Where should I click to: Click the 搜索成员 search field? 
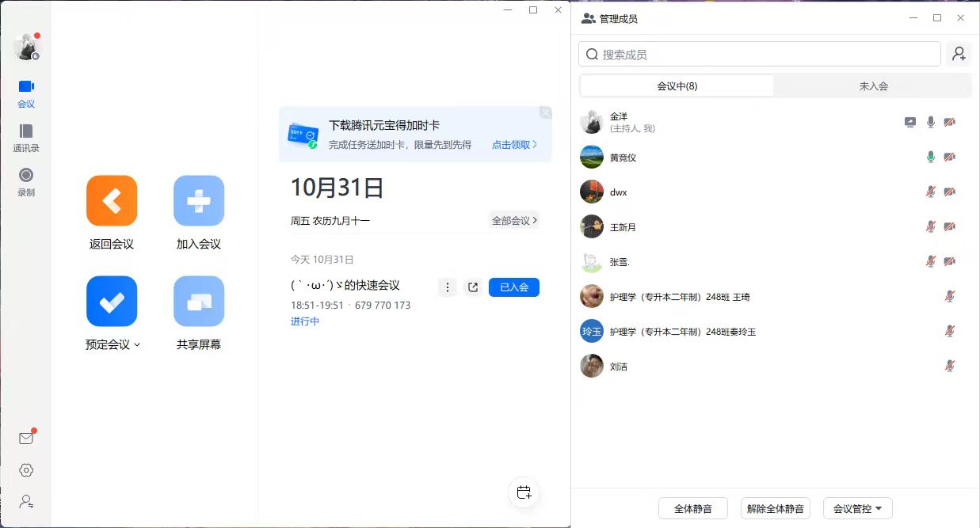[x=761, y=55]
